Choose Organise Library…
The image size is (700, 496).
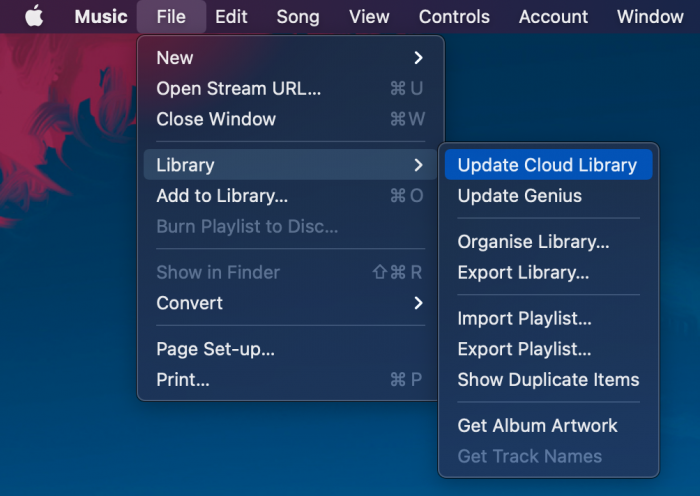tap(549, 242)
